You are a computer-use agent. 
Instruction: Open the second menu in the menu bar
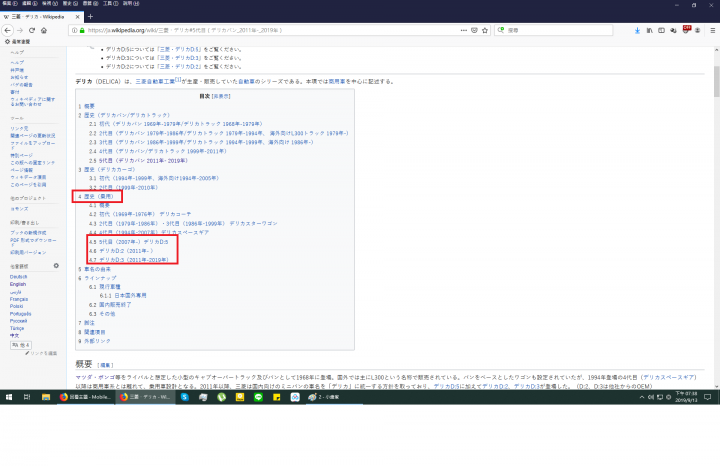(29, 3)
